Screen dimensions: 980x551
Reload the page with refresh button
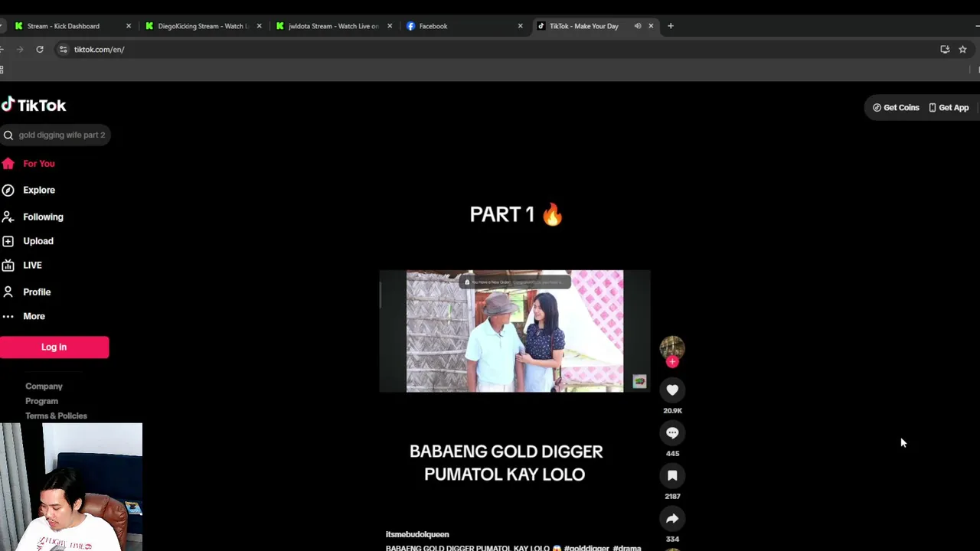(40, 50)
